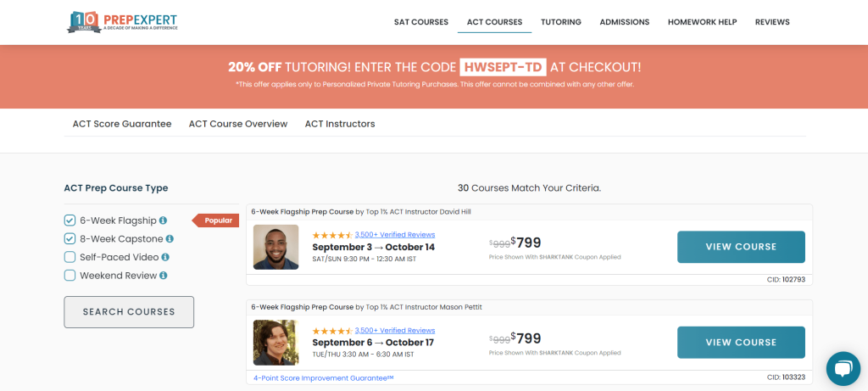Click September 6 → October 17 dates
This screenshot has width=868, height=391.
[373, 343]
